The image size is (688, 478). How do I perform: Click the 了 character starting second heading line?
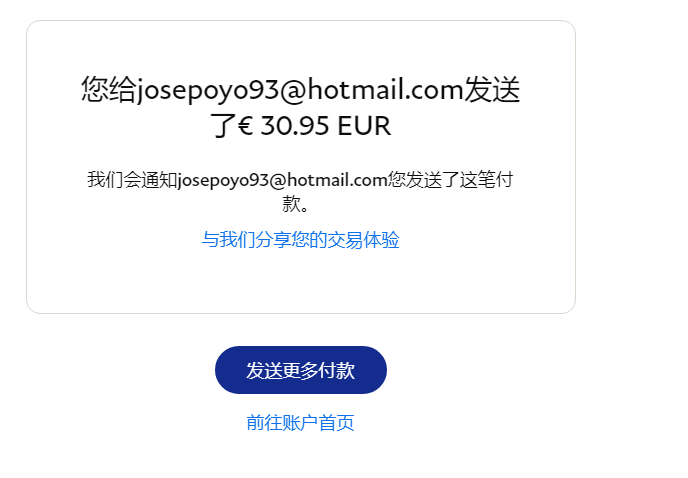(x=224, y=126)
